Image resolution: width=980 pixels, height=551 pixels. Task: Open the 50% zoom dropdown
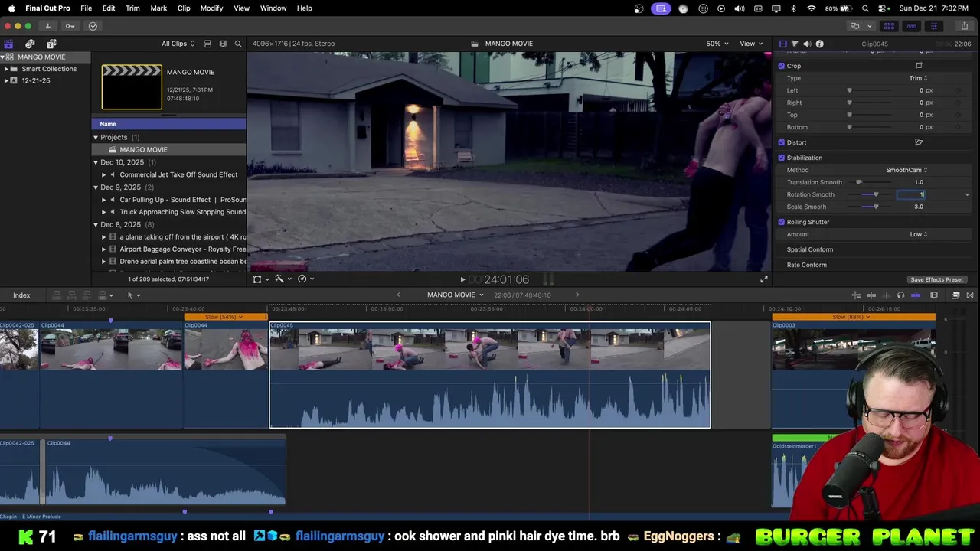click(717, 44)
